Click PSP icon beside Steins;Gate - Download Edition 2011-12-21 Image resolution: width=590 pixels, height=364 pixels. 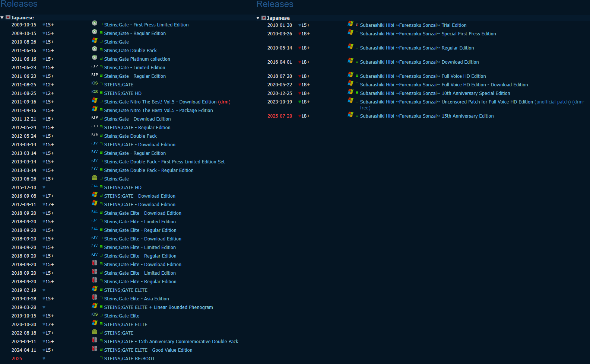95,117
